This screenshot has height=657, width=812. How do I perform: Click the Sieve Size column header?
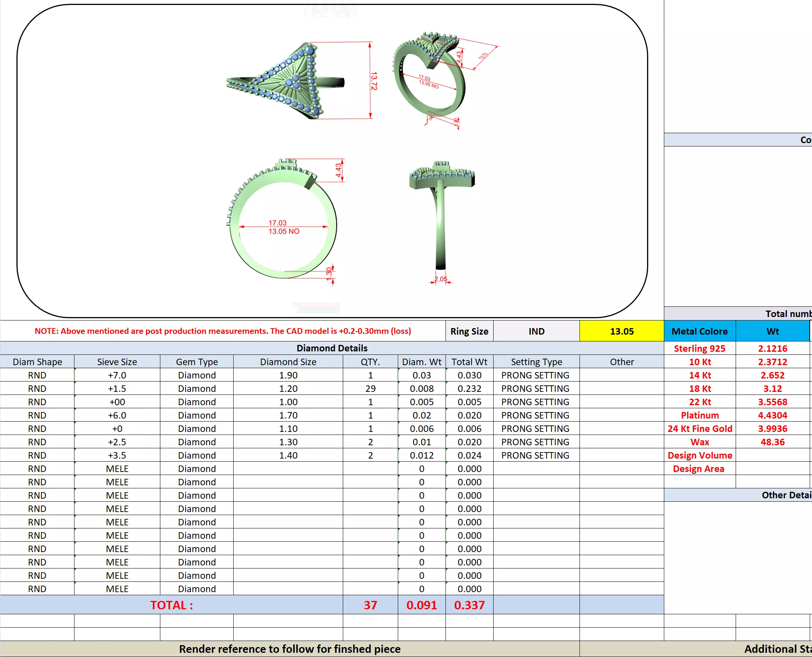tap(117, 362)
